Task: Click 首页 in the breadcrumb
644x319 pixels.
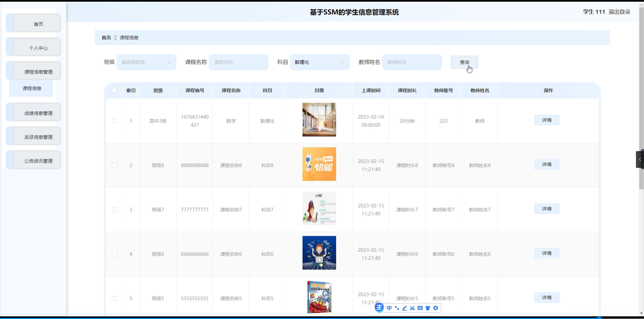Action: click(106, 38)
